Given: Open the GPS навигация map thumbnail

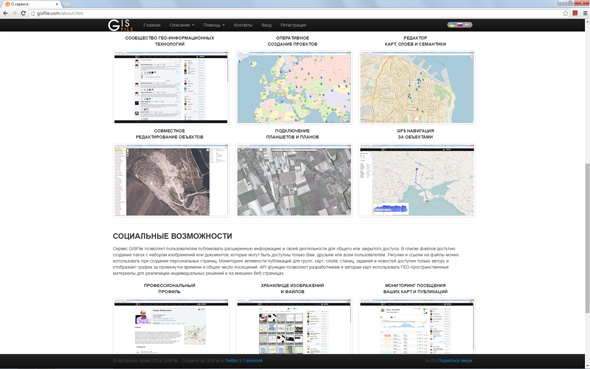Looking at the screenshot, I should click(417, 181).
